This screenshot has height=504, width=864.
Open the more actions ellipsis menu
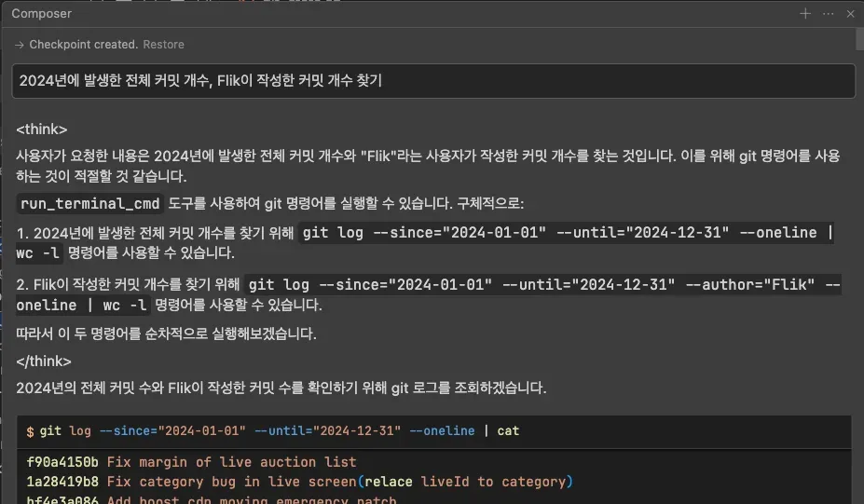829,14
